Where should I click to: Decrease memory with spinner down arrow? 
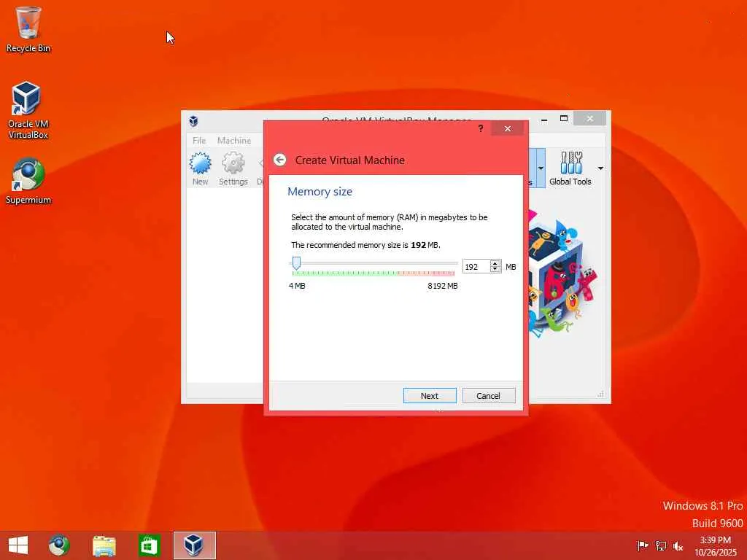coord(495,270)
